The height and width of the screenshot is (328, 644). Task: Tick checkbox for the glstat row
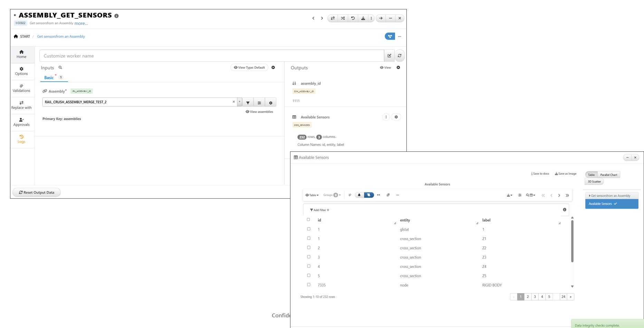309,229
